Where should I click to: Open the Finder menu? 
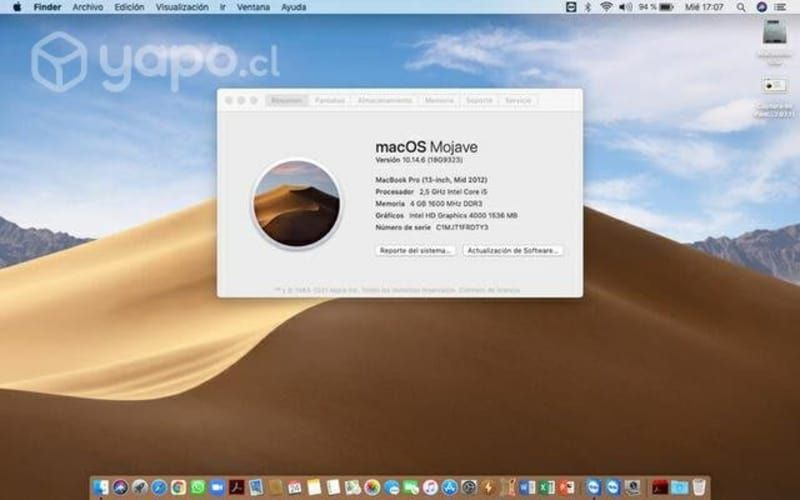coord(47,7)
